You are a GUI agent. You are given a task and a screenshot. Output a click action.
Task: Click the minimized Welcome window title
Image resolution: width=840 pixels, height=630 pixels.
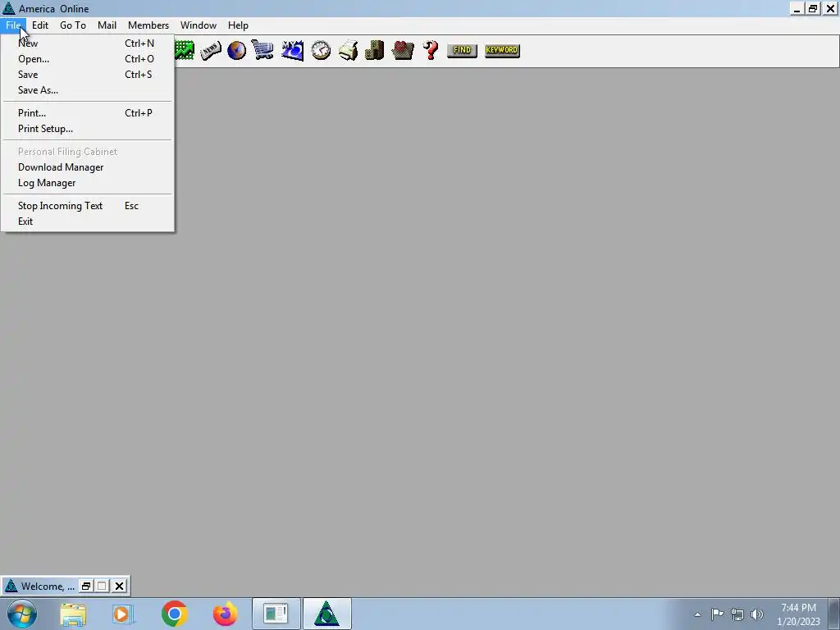click(48, 586)
